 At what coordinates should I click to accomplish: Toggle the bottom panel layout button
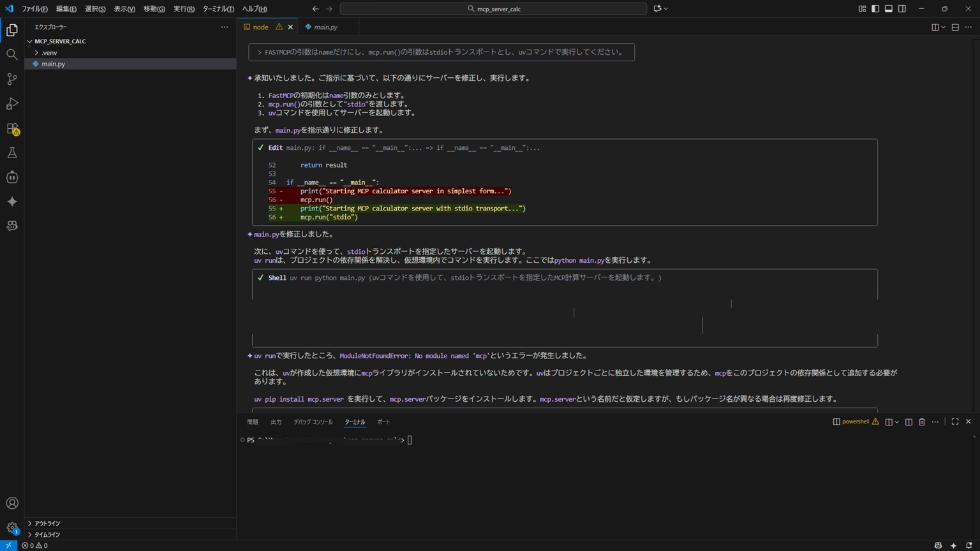click(x=888, y=9)
